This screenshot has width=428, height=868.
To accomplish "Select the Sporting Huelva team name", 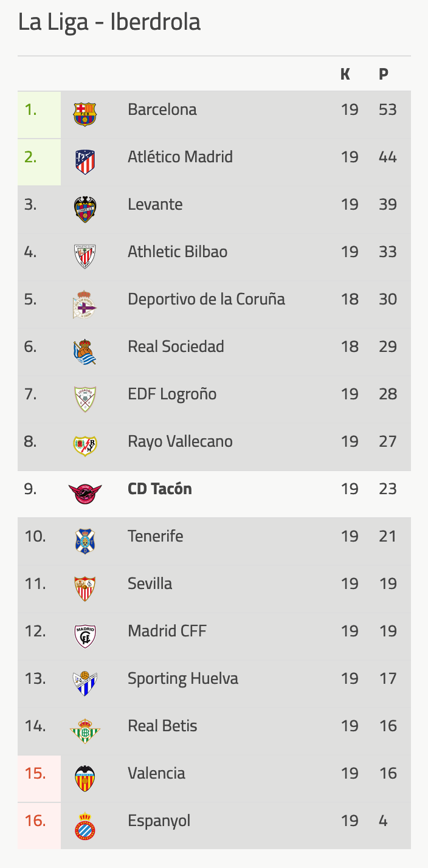I will coord(183,679).
